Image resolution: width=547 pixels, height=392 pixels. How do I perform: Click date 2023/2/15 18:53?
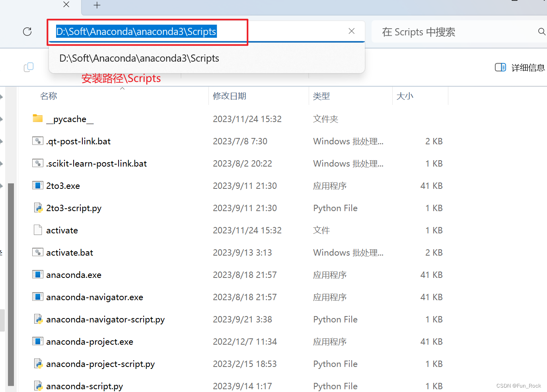(x=245, y=364)
